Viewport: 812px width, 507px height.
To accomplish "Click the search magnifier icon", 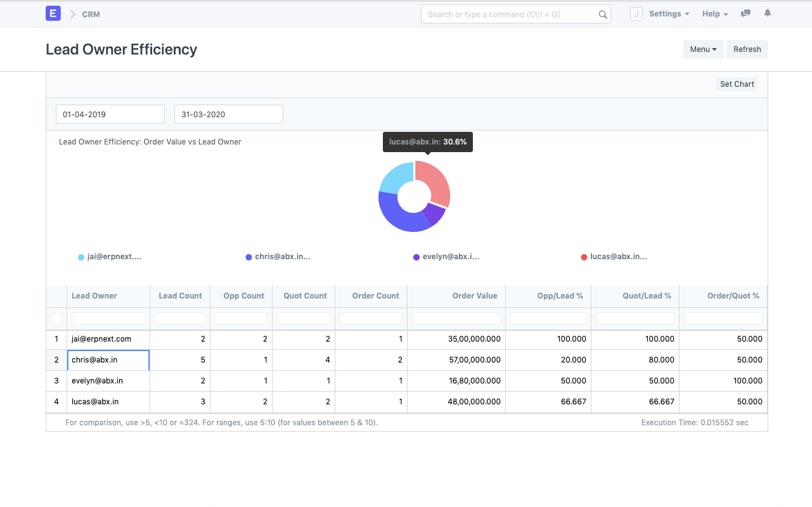I will [x=602, y=13].
